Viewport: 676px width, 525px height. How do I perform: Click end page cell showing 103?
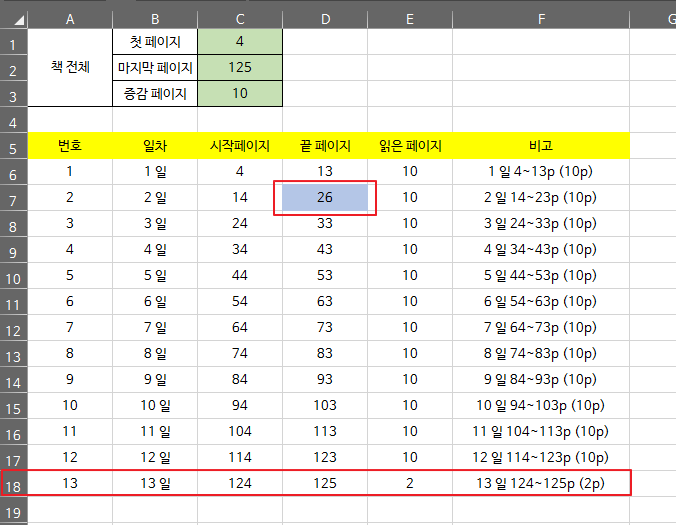pos(325,406)
